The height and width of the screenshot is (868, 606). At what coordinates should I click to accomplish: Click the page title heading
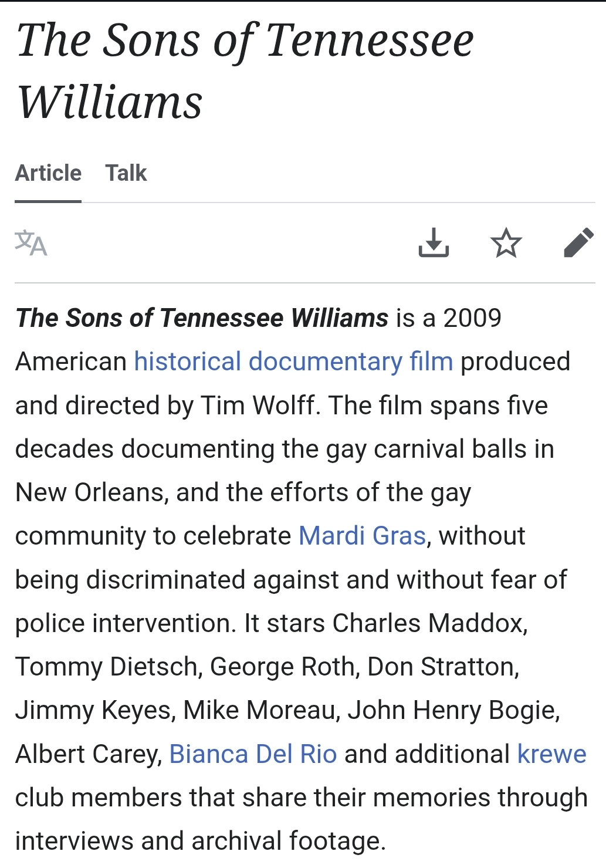click(x=245, y=70)
